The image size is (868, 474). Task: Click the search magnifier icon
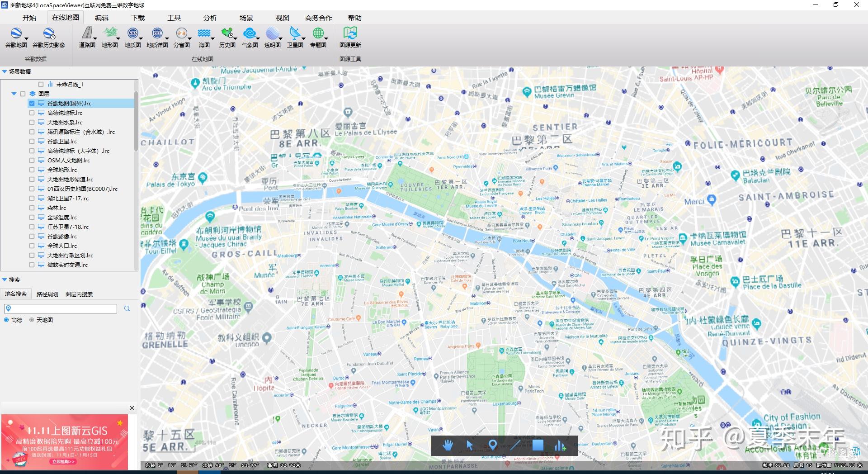pyautogui.click(x=127, y=308)
